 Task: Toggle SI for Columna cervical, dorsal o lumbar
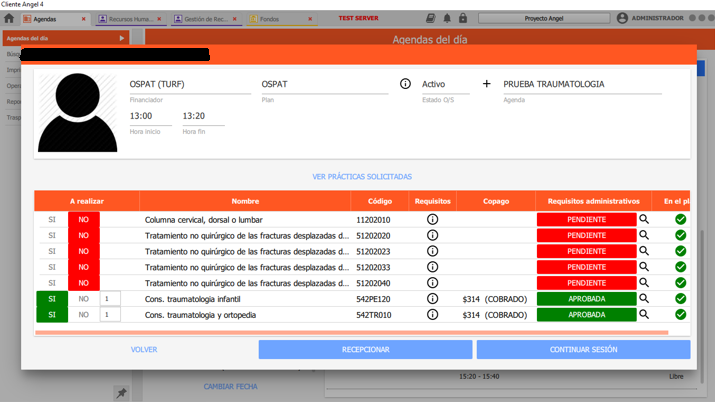pyautogui.click(x=52, y=220)
